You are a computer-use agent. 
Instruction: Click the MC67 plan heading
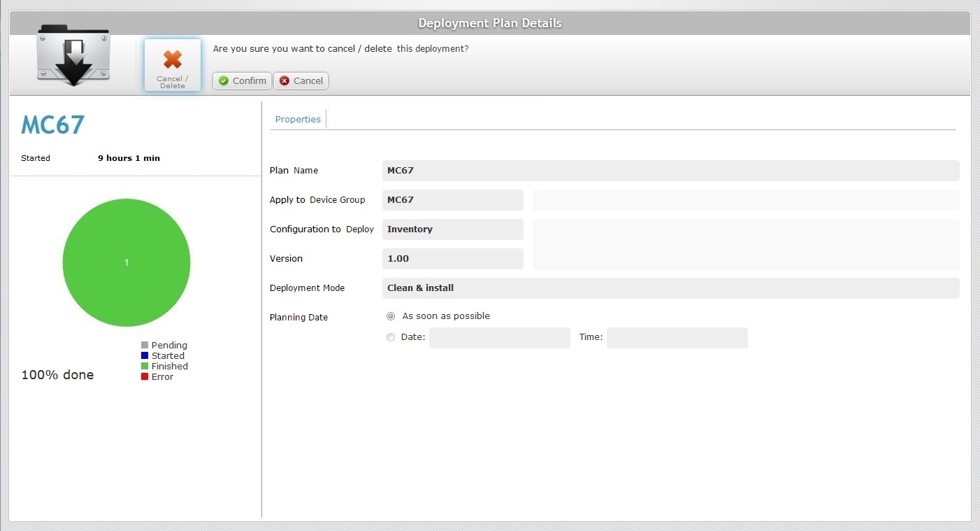53,125
